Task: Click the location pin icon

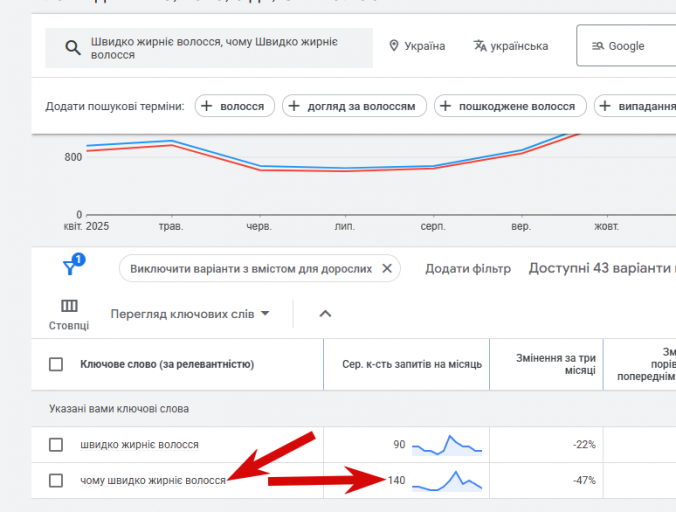Action: click(x=394, y=46)
